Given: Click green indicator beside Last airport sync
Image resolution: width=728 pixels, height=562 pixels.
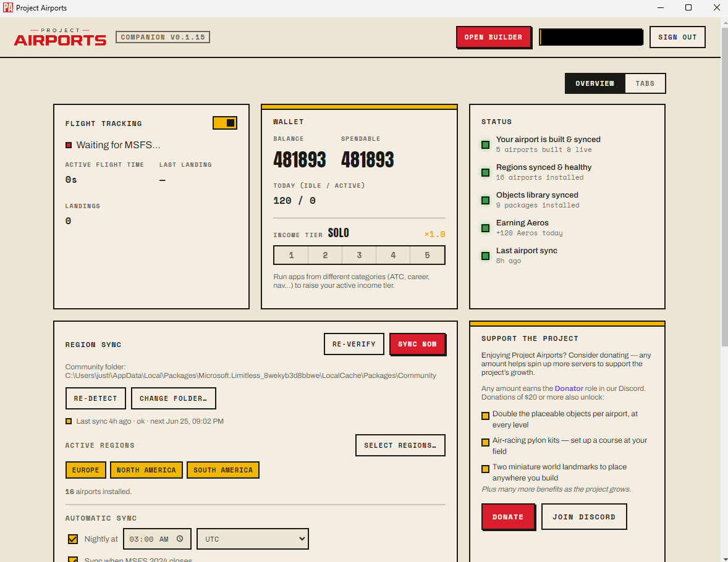Looking at the screenshot, I should click(x=485, y=256).
